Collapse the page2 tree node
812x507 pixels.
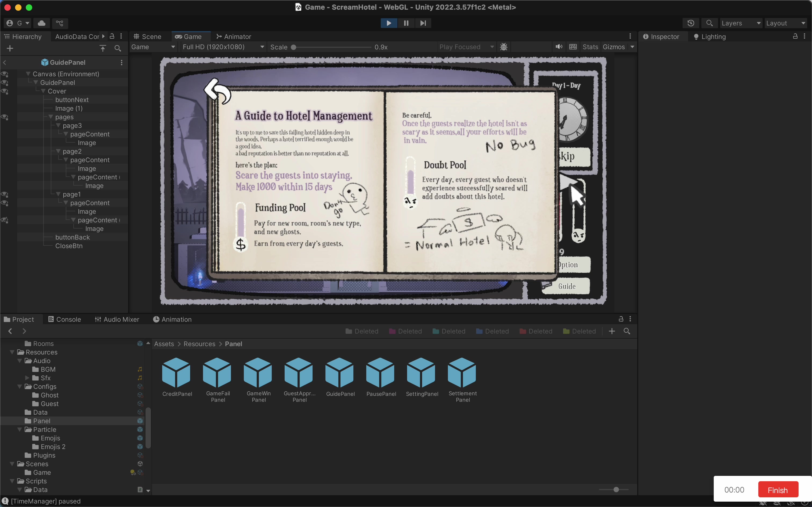point(58,151)
